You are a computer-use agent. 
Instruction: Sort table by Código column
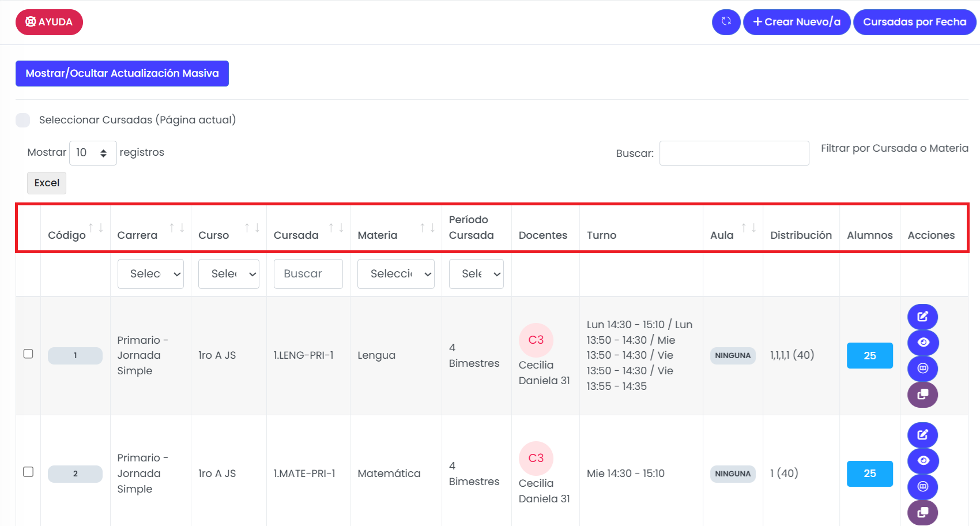[x=75, y=228]
